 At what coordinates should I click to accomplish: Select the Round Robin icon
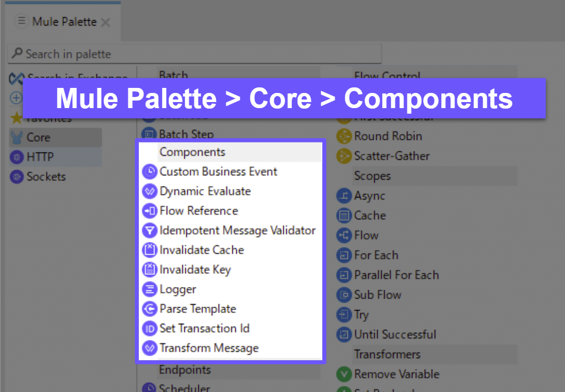(344, 136)
